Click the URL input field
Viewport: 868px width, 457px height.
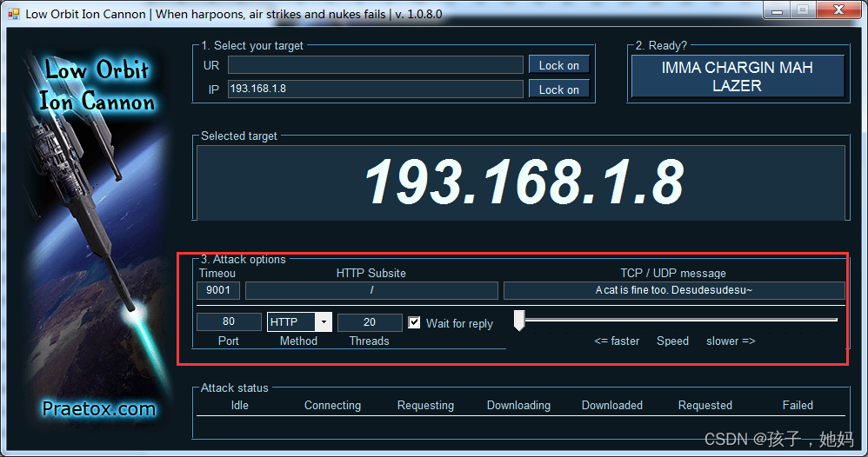pyautogui.click(x=376, y=65)
